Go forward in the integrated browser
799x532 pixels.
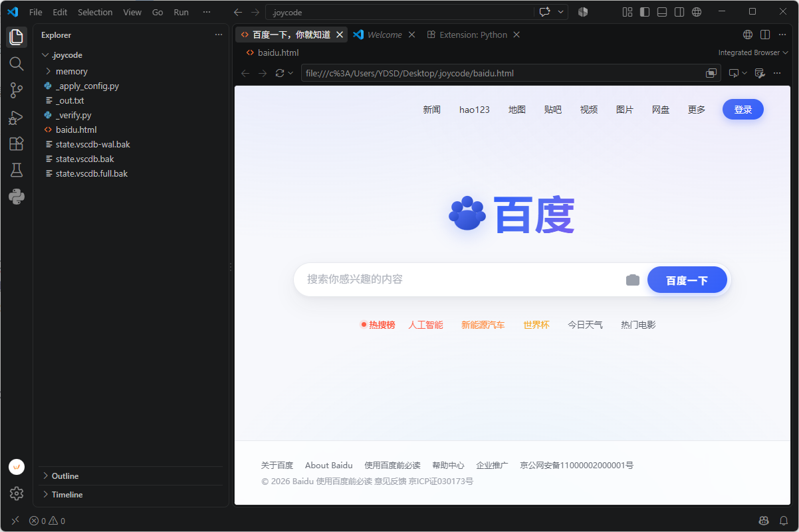tap(263, 73)
